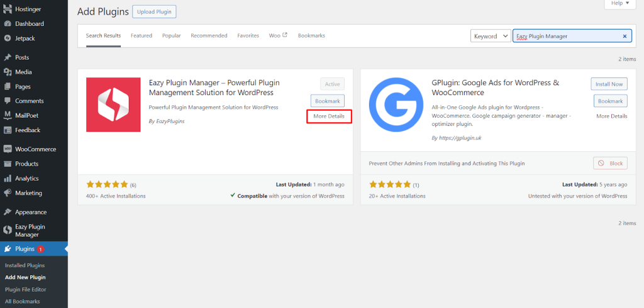Click the Media library icon
644x308 pixels.
pos(8,72)
